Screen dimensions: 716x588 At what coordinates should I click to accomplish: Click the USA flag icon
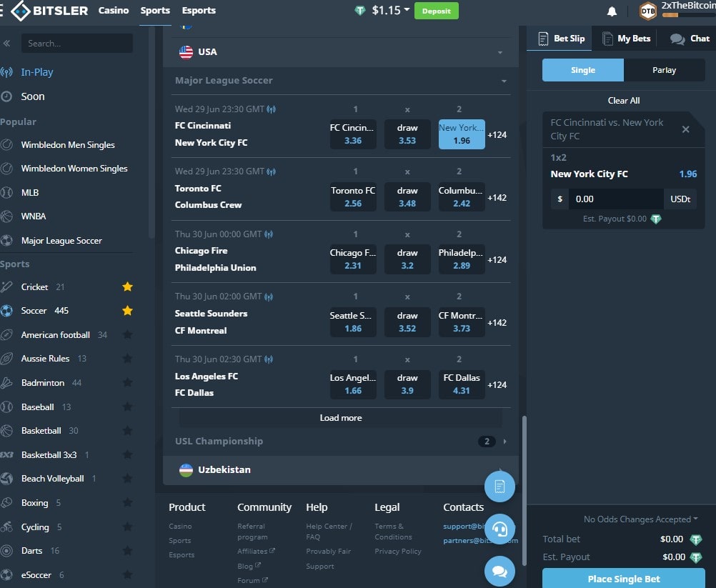pos(186,52)
